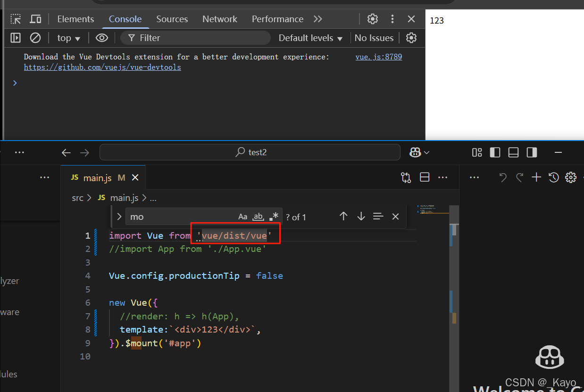Screen dimensions: 584x392
Task: Open the Performance tab in DevTools
Action: point(277,19)
